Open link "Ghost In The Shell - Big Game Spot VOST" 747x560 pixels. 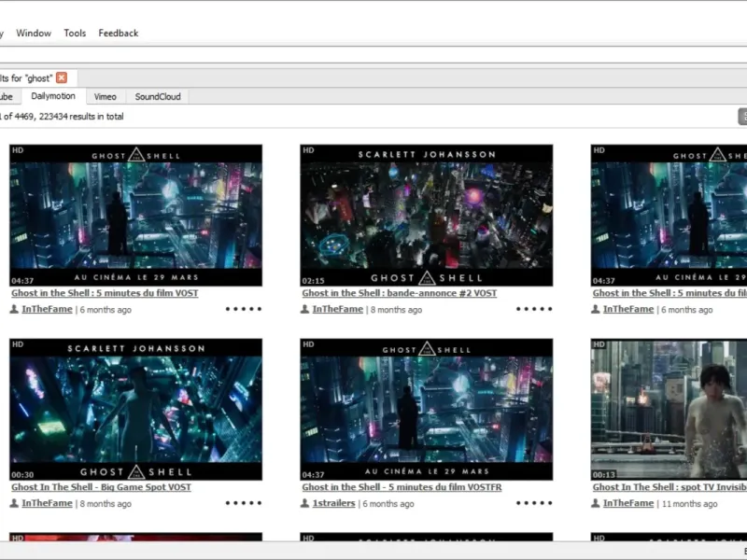101,487
